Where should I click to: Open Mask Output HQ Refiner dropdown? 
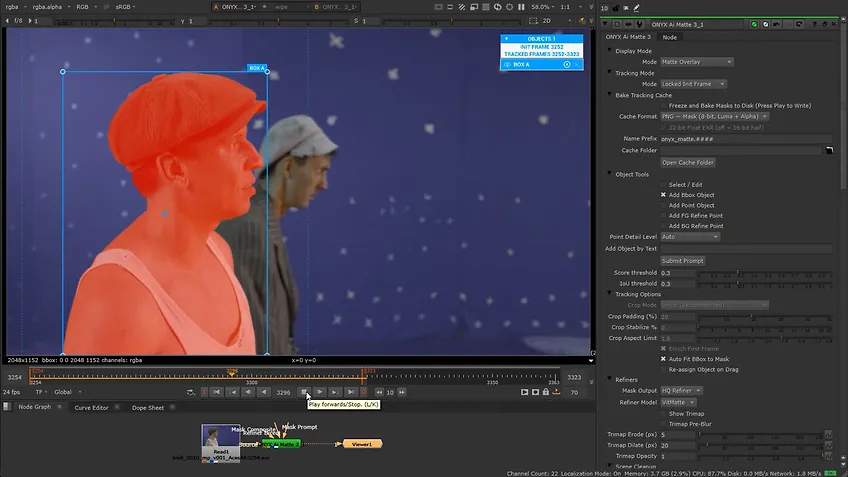[681, 390]
